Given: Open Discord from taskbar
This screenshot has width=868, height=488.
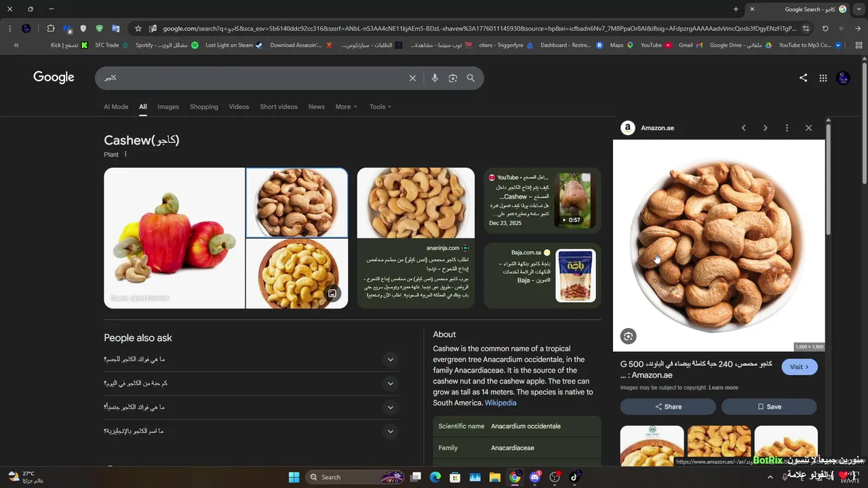Looking at the screenshot, I should [x=535, y=477].
